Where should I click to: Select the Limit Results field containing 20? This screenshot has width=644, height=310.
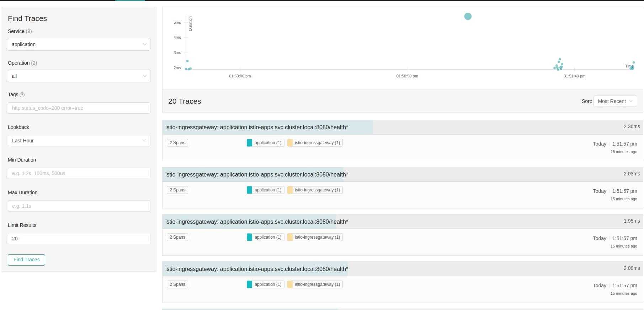79,239
